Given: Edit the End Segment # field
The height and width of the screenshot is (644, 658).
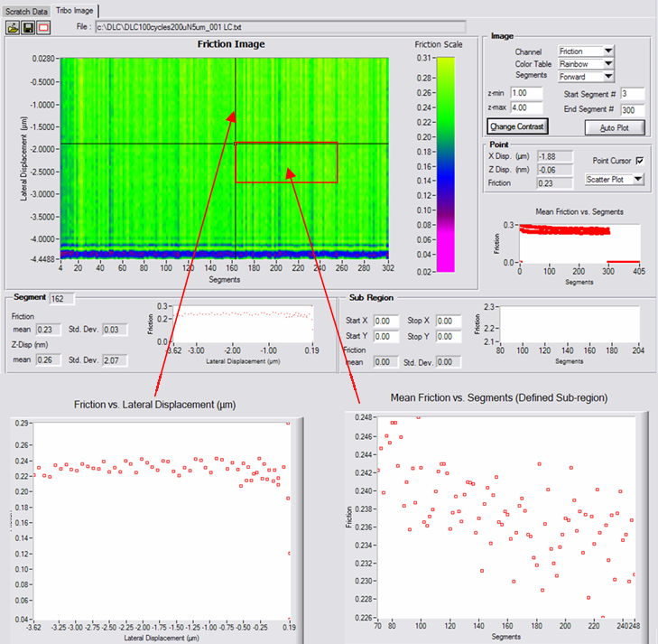Looking at the screenshot, I should [633, 109].
